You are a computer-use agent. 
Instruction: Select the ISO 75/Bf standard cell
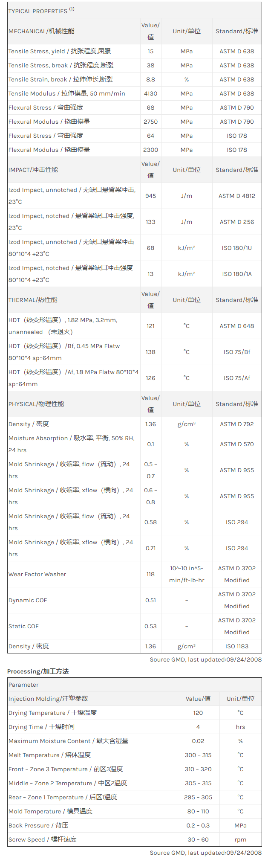click(237, 352)
